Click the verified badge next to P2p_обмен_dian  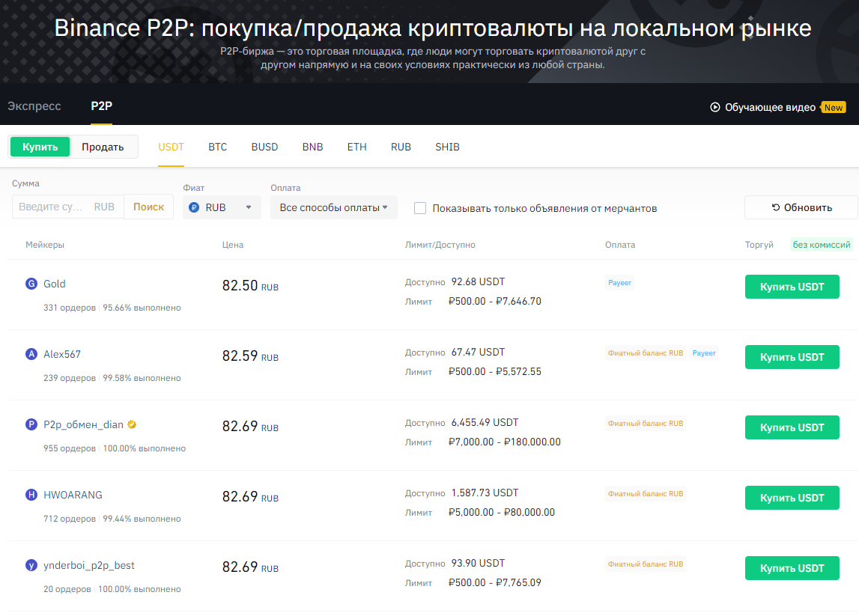coord(132,424)
